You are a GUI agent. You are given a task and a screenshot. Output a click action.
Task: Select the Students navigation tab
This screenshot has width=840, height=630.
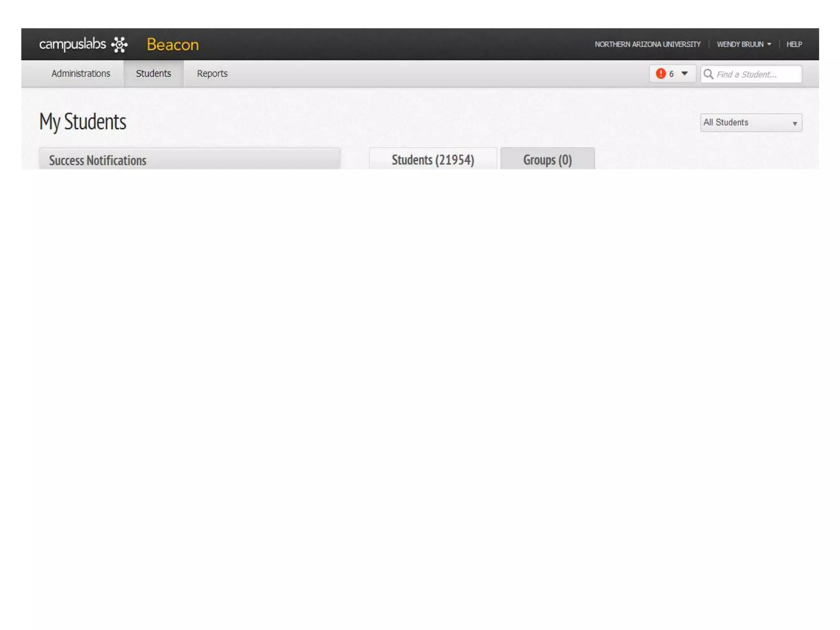click(153, 73)
